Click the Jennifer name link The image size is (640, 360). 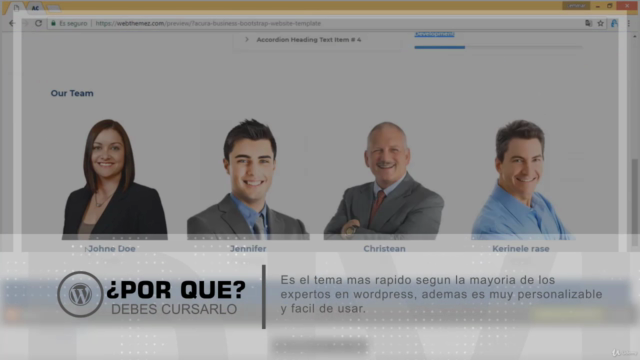248,249
